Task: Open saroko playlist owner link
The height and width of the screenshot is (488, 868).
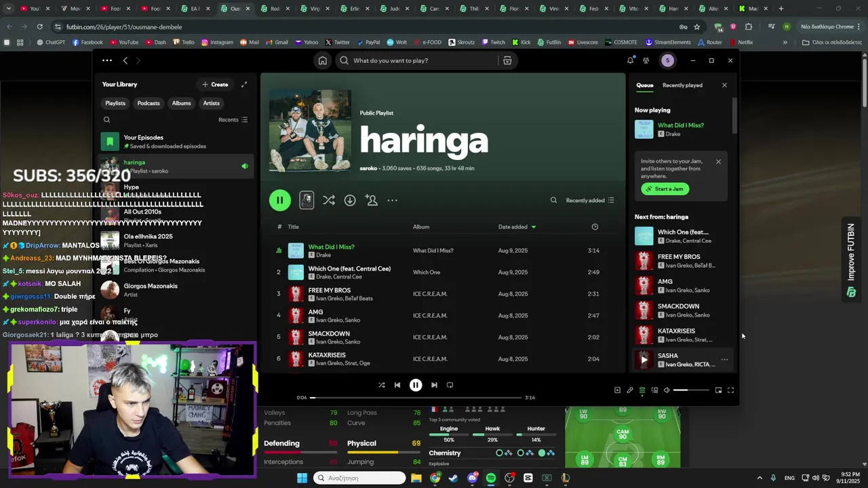Action: click(x=368, y=168)
